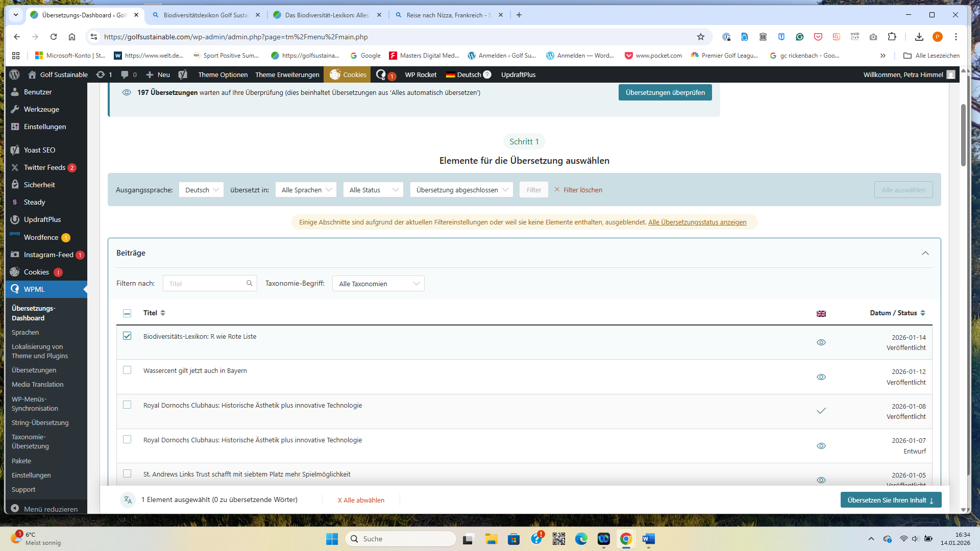
Task: Click the UK flag column header
Action: [x=821, y=313]
